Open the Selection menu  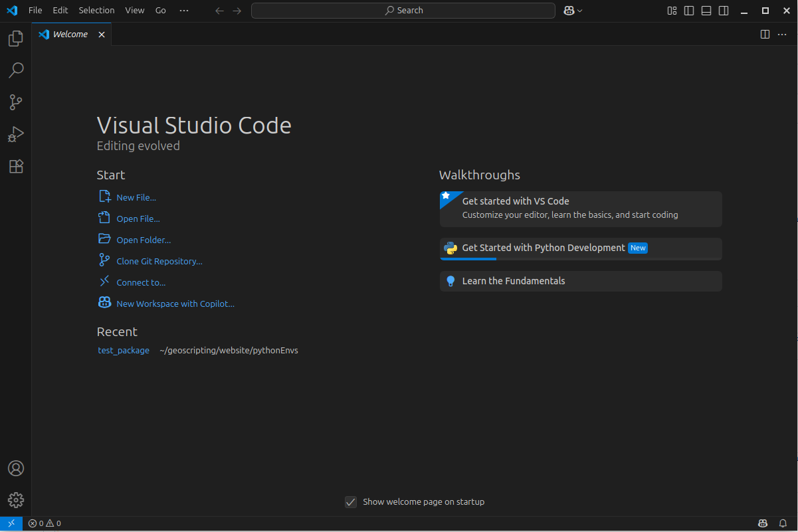tap(96, 11)
